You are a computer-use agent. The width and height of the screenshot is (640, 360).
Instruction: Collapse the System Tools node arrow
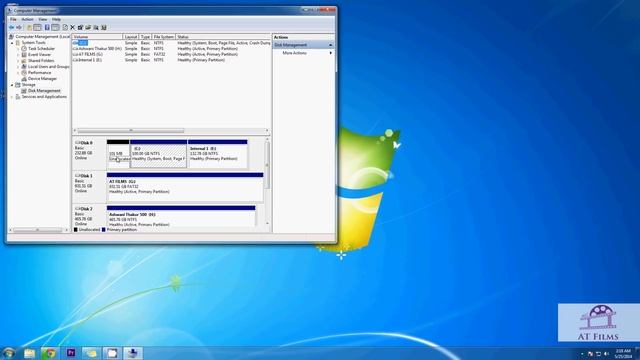pyautogui.click(x=12, y=42)
